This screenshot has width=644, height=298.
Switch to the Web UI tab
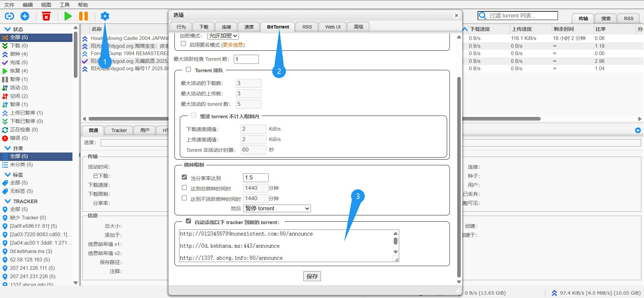pos(332,27)
